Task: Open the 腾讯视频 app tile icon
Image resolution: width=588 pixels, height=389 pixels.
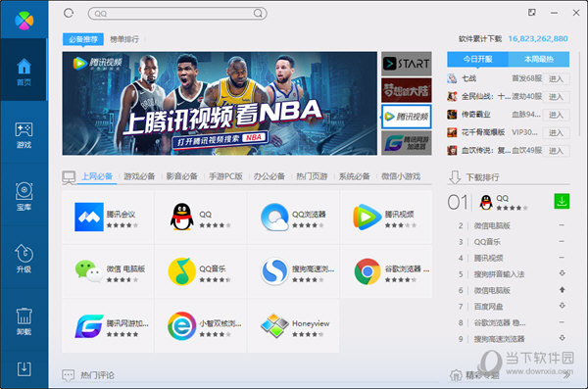Action: pyautogui.click(x=367, y=217)
